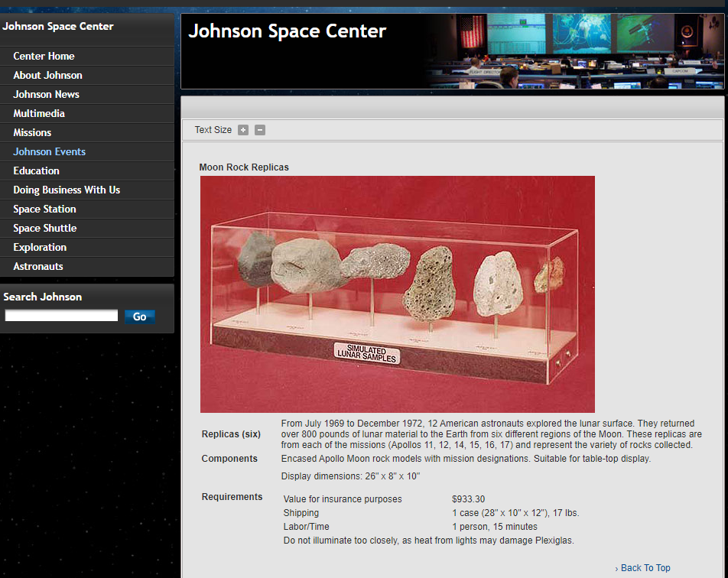
Task: Click the Back To Top link
Action: [x=645, y=568]
